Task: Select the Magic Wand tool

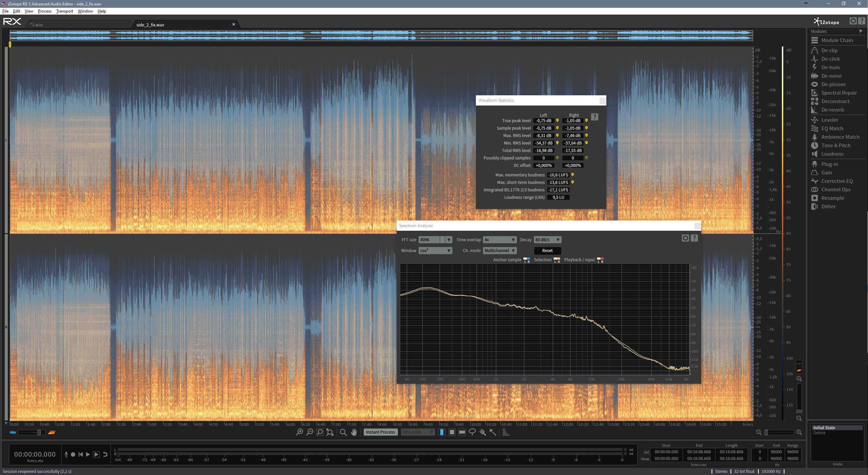Action: (x=493, y=432)
